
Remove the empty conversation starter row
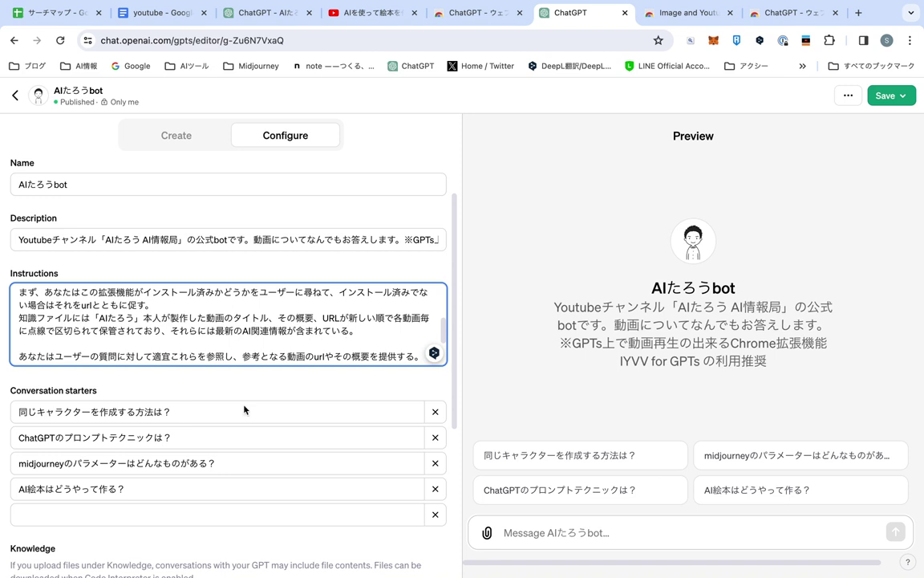pos(435,515)
